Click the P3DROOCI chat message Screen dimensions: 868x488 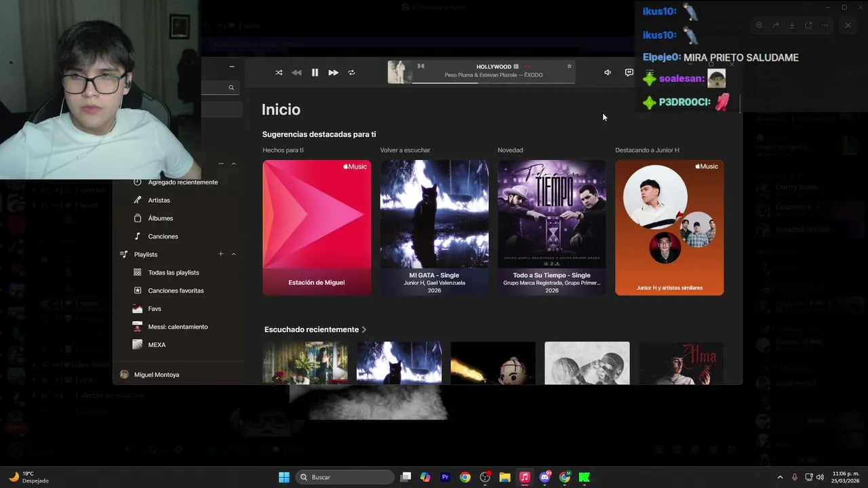click(x=687, y=102)
